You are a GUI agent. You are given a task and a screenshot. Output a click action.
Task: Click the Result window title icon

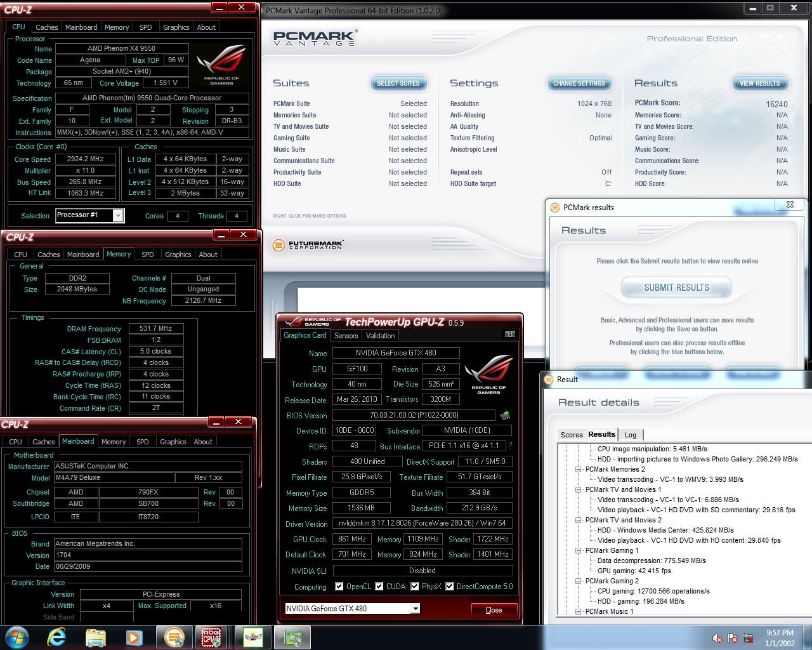tap(549, 379)
